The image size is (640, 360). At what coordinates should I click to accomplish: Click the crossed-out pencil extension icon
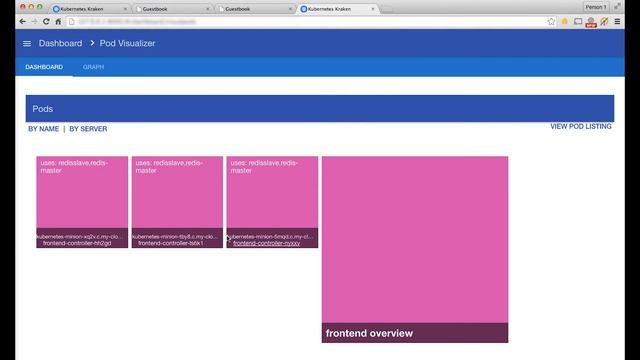tap(604, 21)
